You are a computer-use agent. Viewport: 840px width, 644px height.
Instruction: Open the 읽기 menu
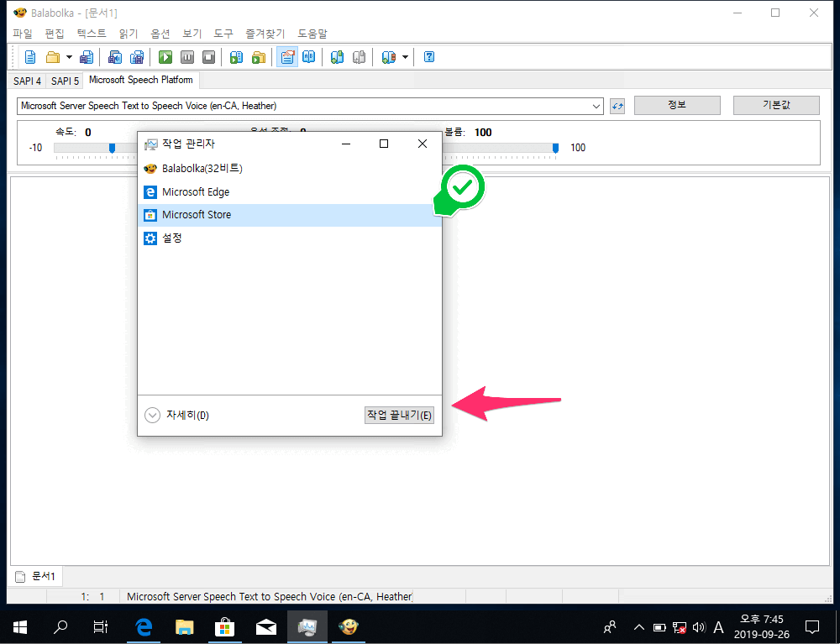[128, 34]
